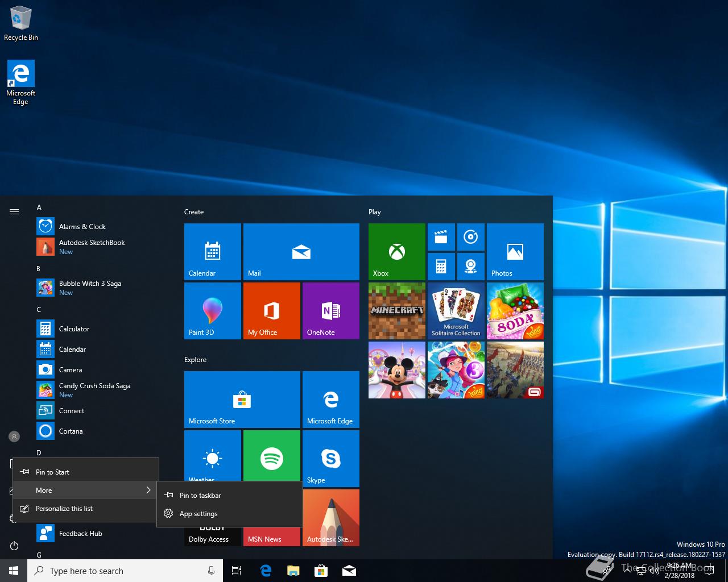Screen dimensions: 728x582
Task: Open the Microsoft Edge tile in Explore group
Action: click(330, 399)
